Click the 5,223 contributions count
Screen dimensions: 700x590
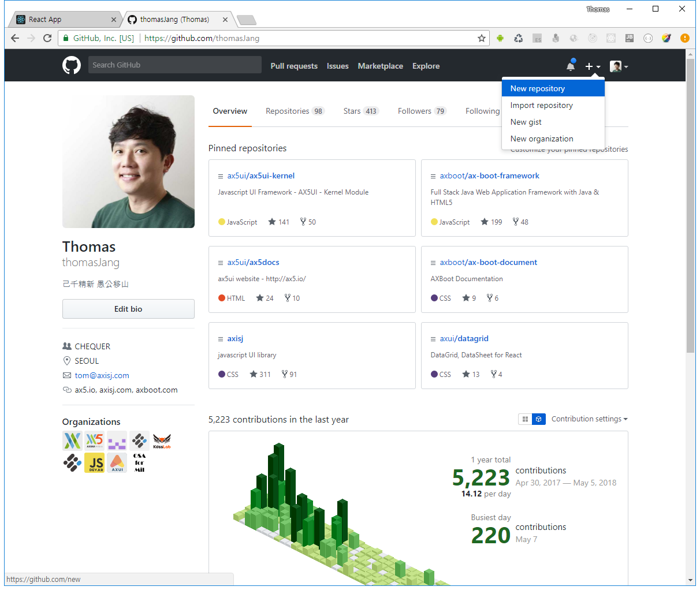(481, 477)
